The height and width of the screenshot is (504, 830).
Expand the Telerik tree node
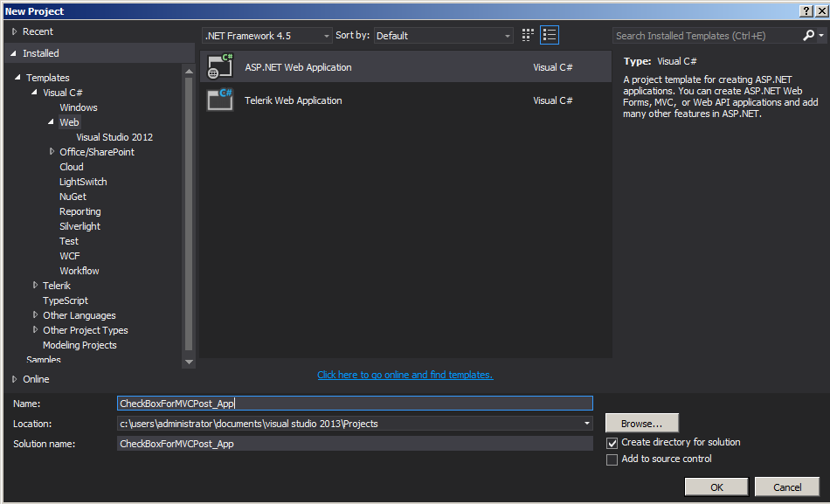point(35,285)
